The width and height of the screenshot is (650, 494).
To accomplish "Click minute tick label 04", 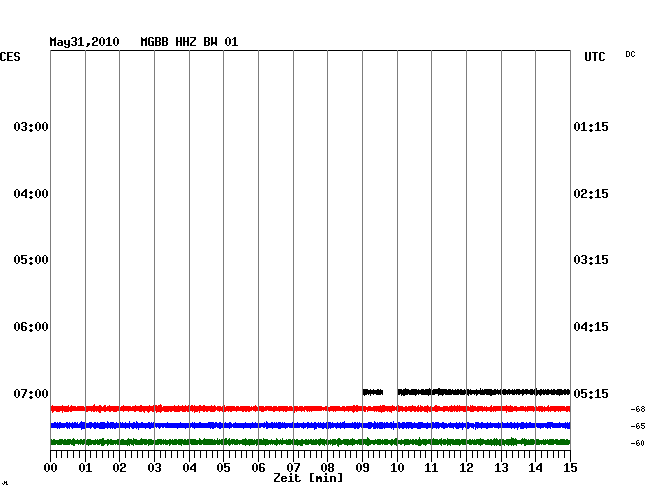I will point(189,468).
